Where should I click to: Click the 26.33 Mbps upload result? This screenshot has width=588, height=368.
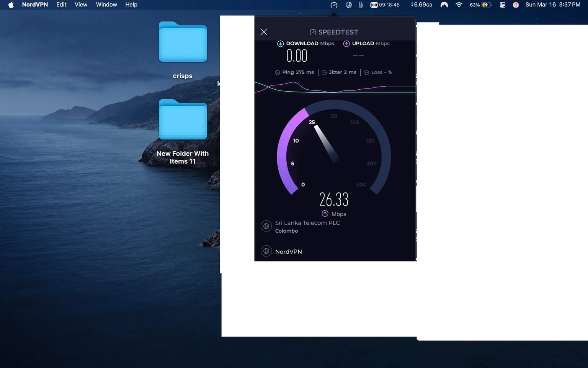tap(334, 199)
